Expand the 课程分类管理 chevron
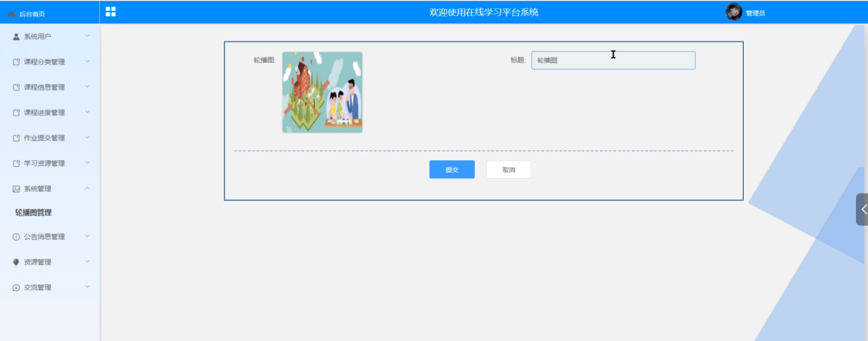868x341 pixels. 88,61
